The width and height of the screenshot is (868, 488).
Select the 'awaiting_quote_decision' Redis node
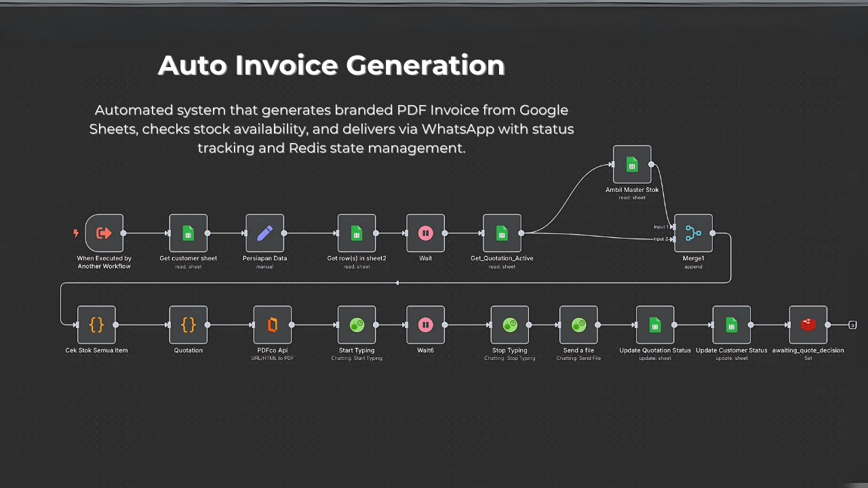[x=808, y=325]
